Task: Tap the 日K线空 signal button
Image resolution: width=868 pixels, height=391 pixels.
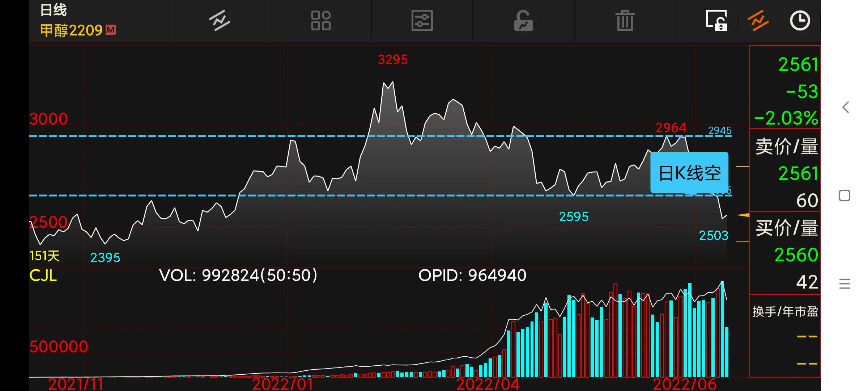Action: click(x=689, y=173)
